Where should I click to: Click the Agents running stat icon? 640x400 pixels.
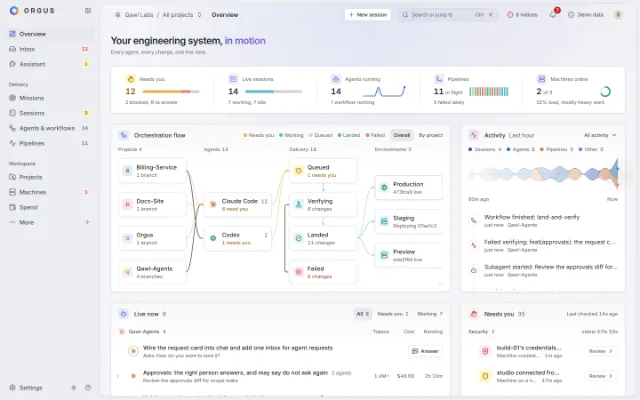(x=336, y=79)
